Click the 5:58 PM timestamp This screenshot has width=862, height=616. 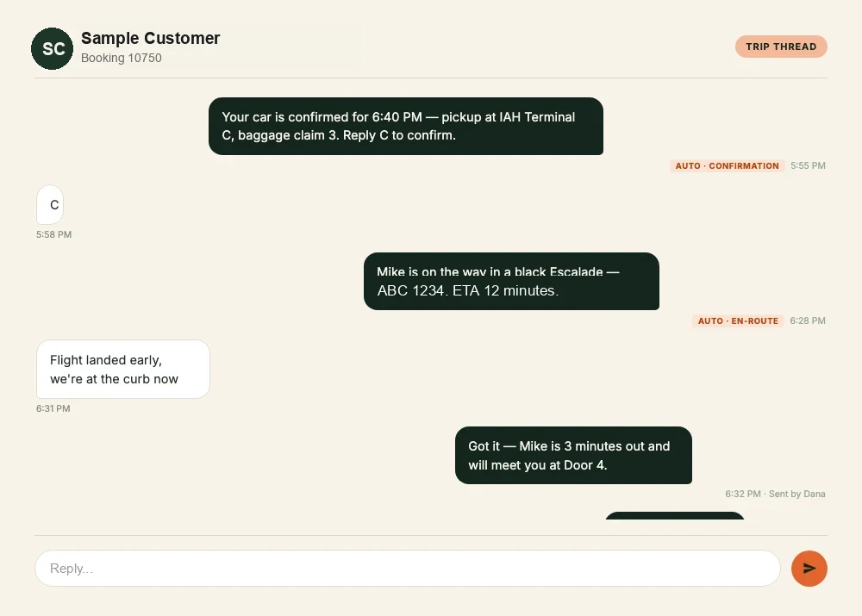point(53,234)
